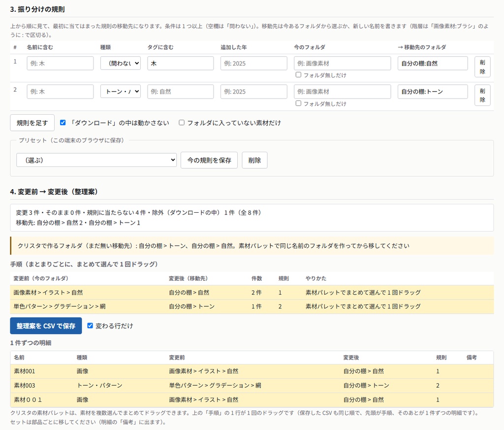
Task: Click the '→ 移動先のフォルダ' column header
Action: point(422,47)
